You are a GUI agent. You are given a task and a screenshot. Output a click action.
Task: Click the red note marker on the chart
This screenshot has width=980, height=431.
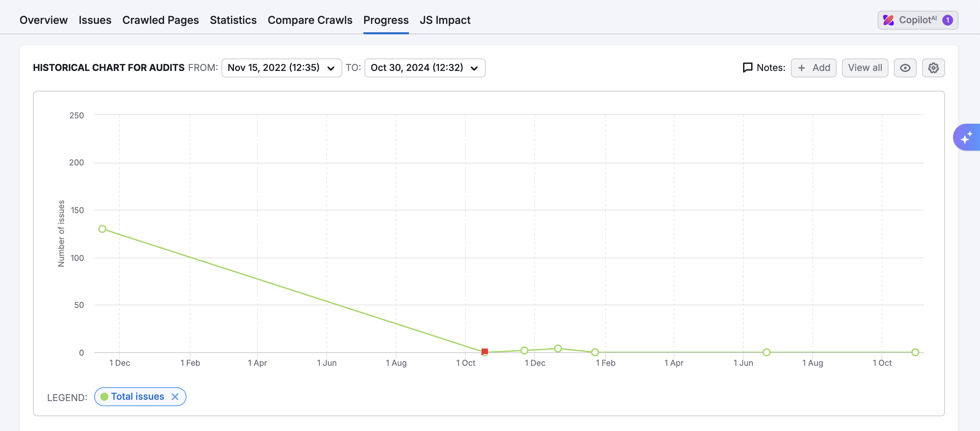coord(485,352)
